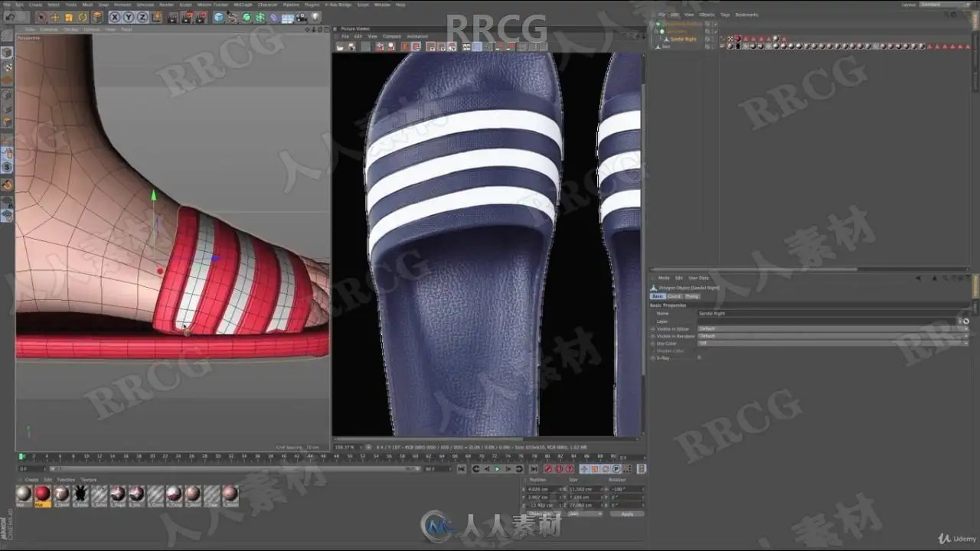Click the purple Deformer icon
Image resolution: width=980 pixels, height=551 pixels.
(x=274, y=17)
